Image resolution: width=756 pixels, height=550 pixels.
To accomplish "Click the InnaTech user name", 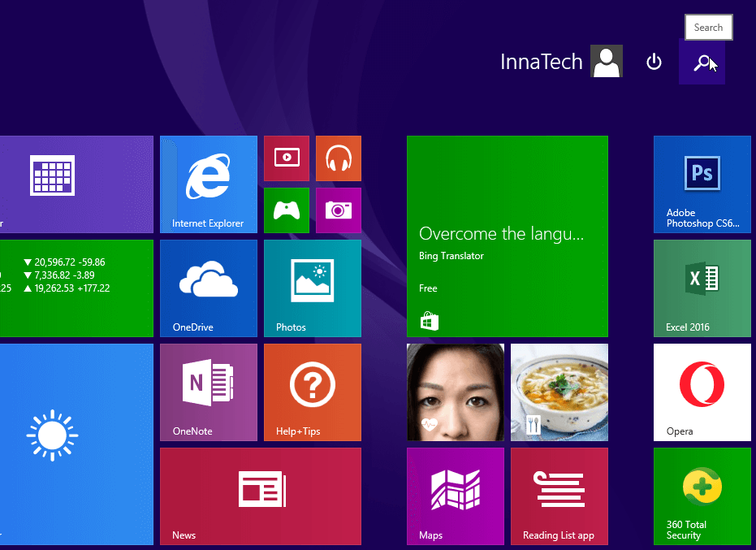I will click(x=542, y=62).
